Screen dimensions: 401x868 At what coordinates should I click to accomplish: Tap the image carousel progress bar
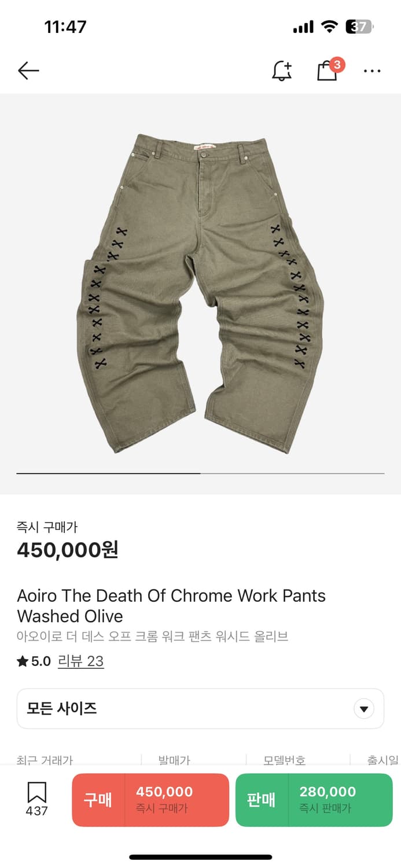[200, 473]
